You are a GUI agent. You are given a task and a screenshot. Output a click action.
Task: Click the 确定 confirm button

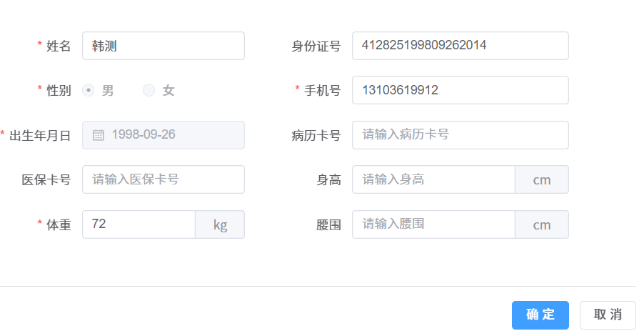540,315
